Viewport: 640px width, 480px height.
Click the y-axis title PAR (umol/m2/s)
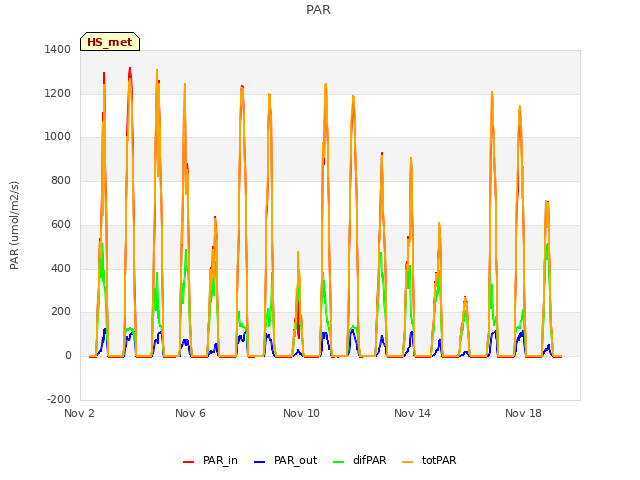(14, 225)
